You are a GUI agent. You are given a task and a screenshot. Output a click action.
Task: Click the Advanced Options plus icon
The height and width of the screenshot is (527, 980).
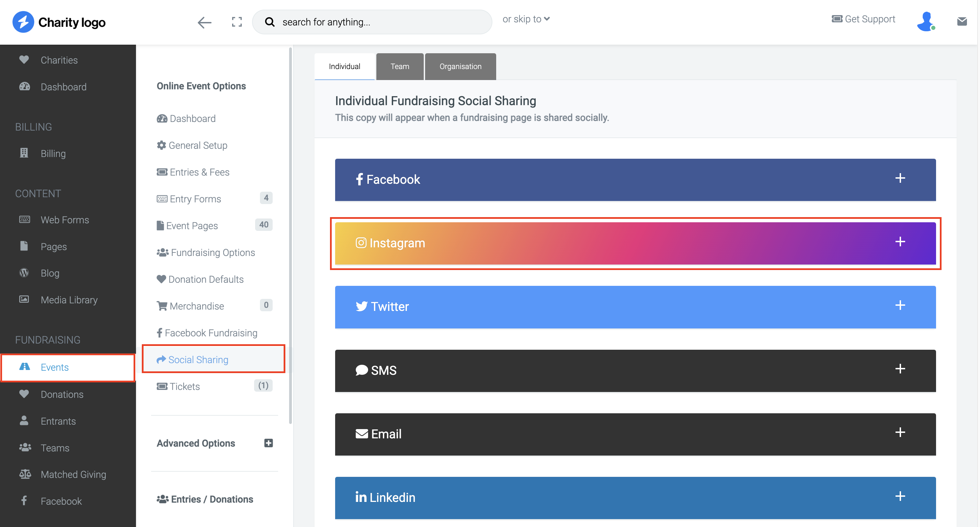point(269,443)
